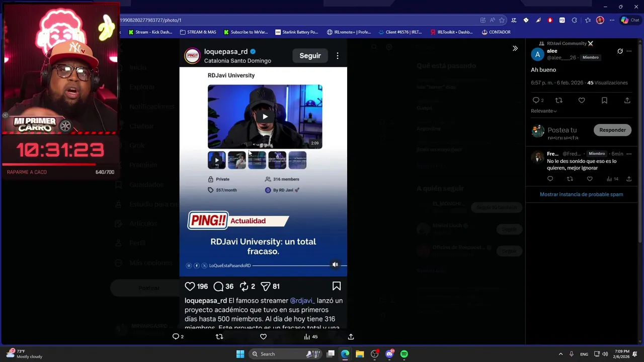Like the loquepasa_rd post (196 likes)
This screenshot has width=644, height=362.
(190, 286)
